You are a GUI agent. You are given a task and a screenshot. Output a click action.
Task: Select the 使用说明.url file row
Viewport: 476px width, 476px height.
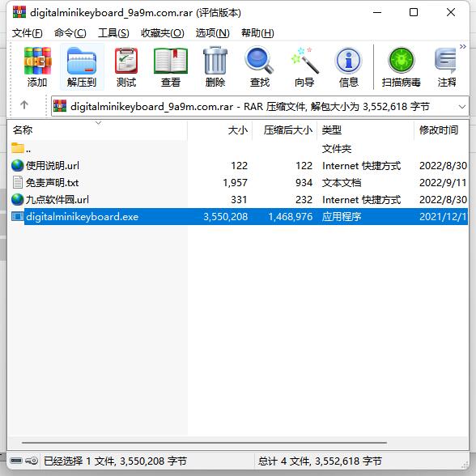point(240,165)
